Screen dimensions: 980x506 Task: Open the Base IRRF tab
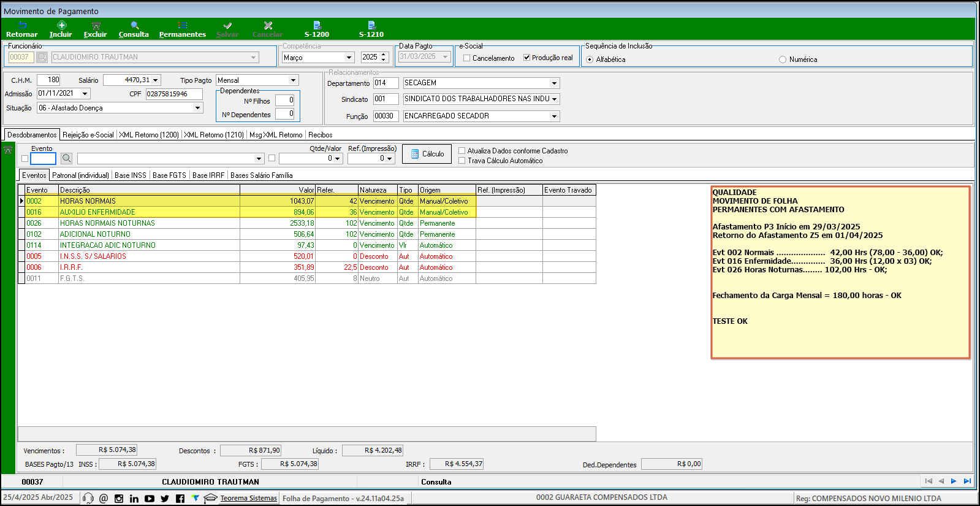pos(208,175)
